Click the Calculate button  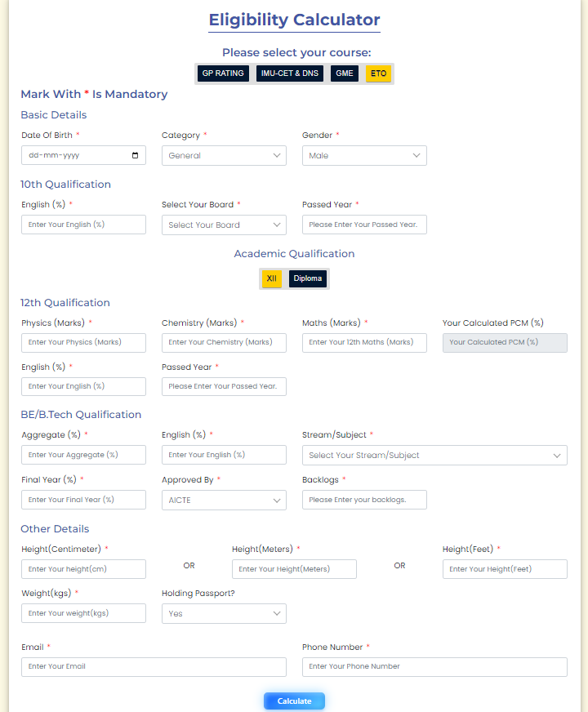(x=294, y=701)
